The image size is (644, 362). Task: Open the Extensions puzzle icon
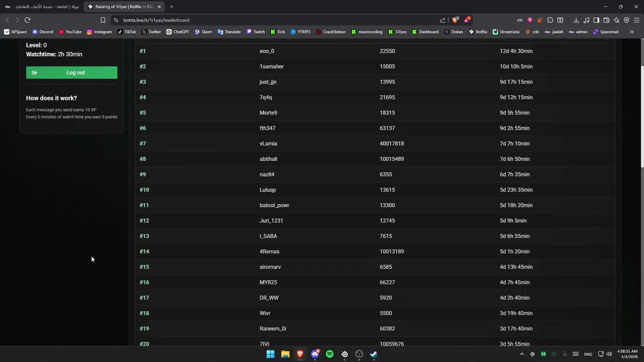550,20
